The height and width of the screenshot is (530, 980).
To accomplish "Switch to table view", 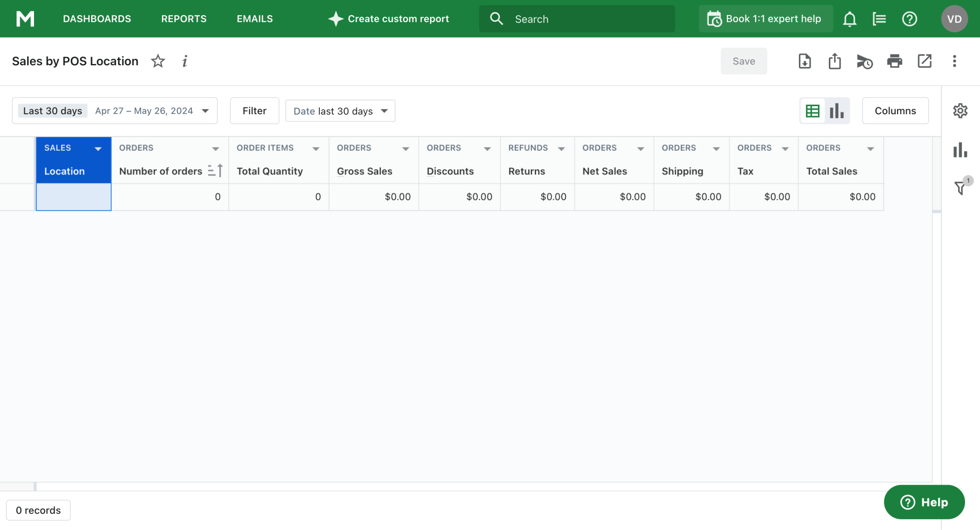I will [812, 111].
